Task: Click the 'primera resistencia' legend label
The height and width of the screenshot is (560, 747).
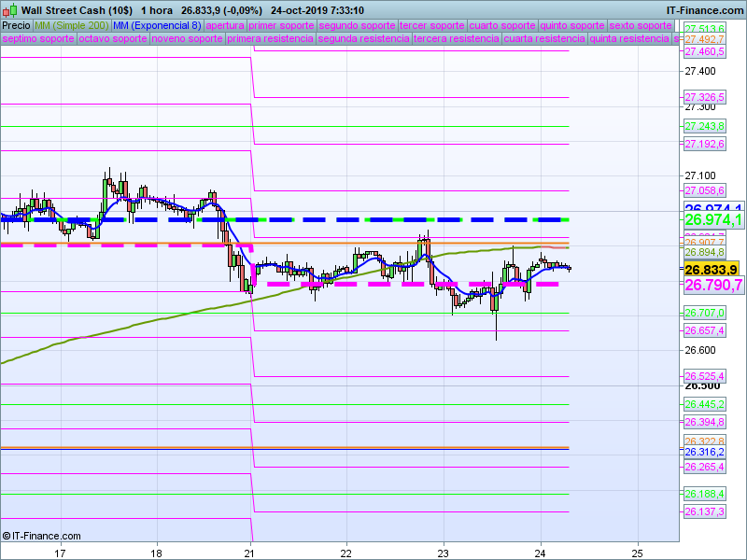Action: click(x=270, y=39)
